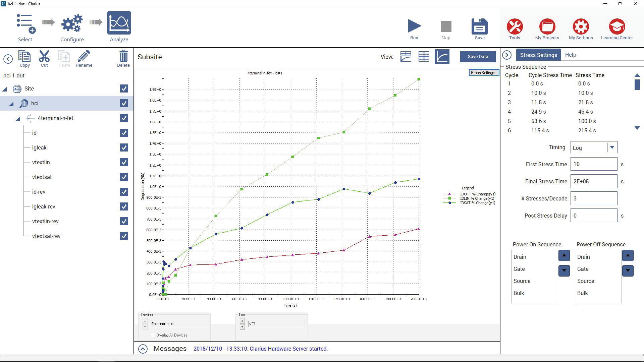Open the Tools menu

coord(514,27)
